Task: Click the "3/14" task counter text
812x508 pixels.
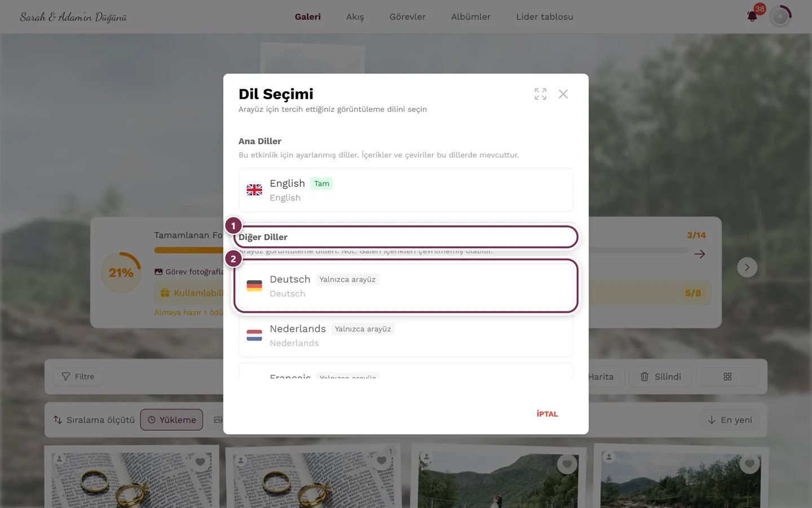Action: pos(696,235)
